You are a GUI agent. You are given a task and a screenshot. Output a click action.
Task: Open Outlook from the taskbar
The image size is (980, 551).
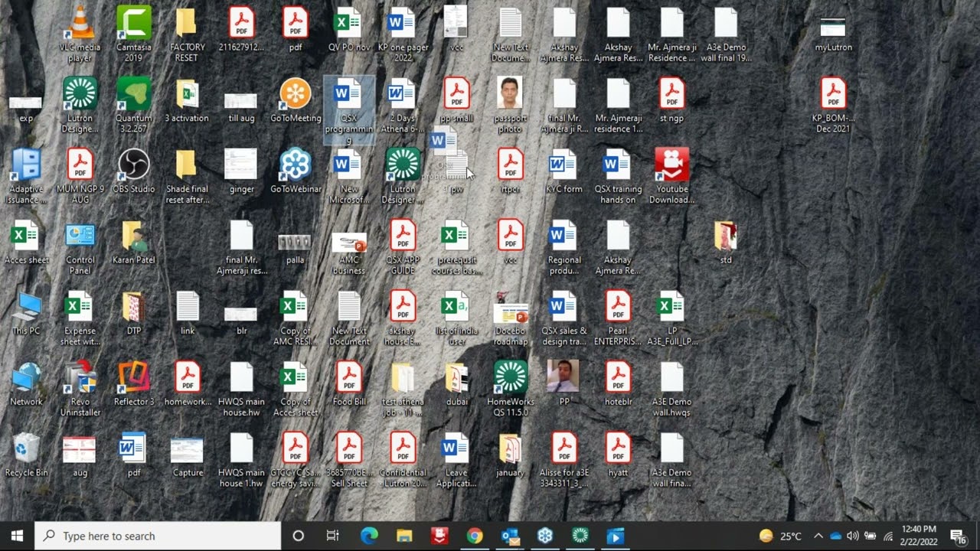pos(510,536)
